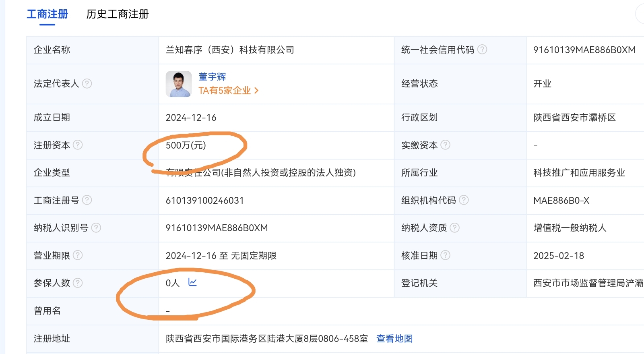644x354 pixels.
Task: Open the 参保人数 trend chart icon
Action: (x=192, y=282)
